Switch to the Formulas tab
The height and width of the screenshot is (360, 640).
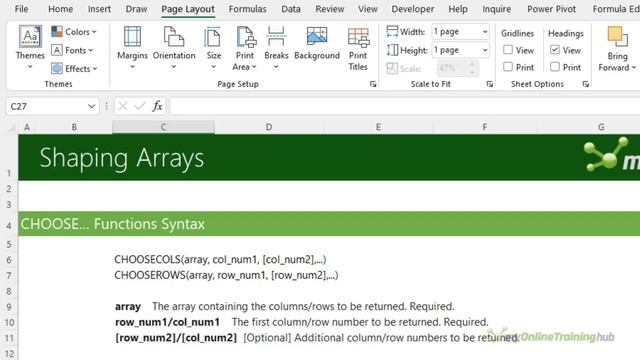(x=247, y=9)
